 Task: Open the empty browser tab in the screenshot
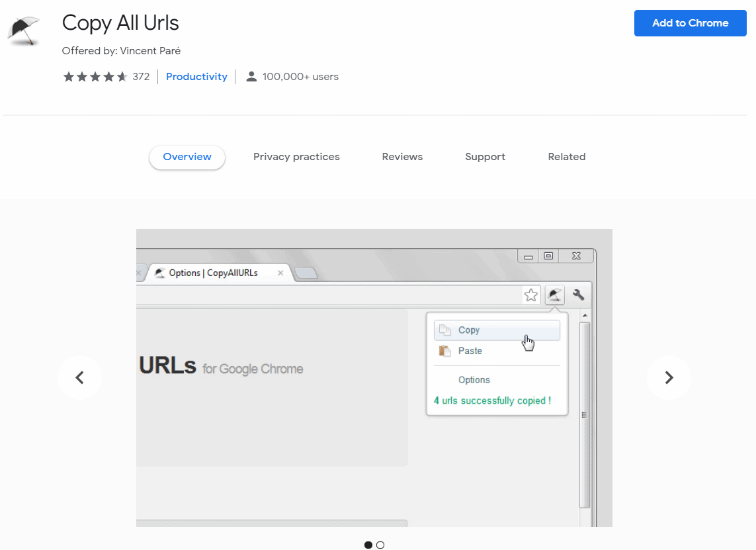306,271
